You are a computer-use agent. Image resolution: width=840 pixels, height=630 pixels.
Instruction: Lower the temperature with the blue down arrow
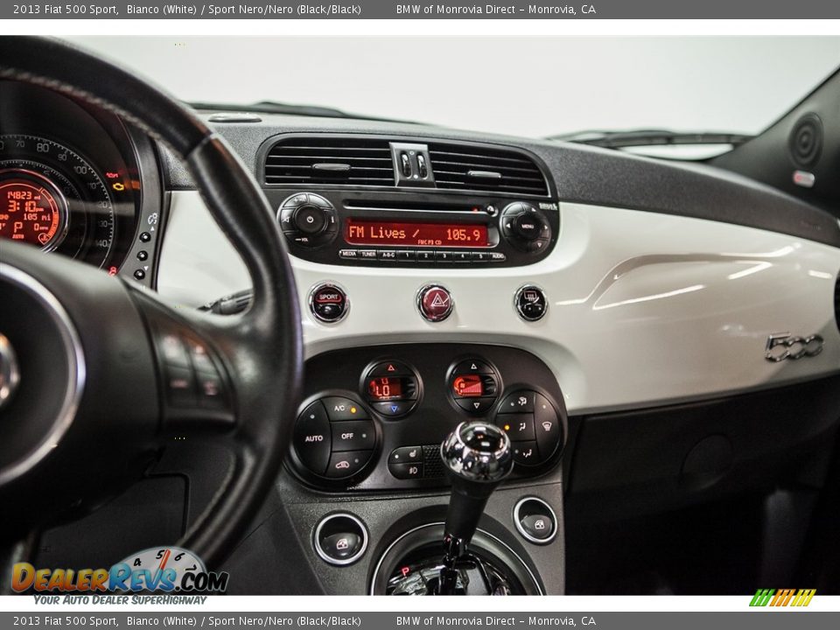click(x=393, y=407)
